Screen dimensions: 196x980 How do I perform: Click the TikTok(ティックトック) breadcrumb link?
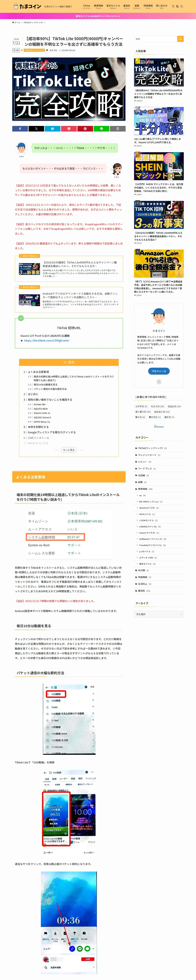(x=33, y=22)
